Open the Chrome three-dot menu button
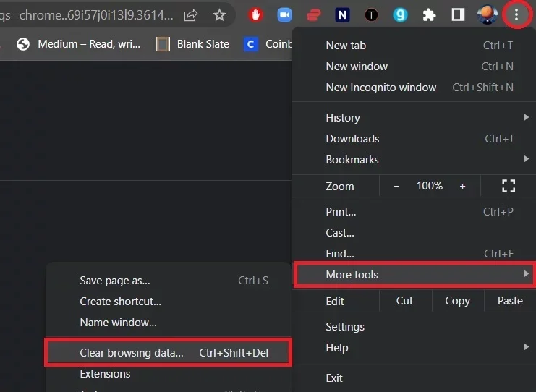Viewport: 536px width, 392px height. 516,14
